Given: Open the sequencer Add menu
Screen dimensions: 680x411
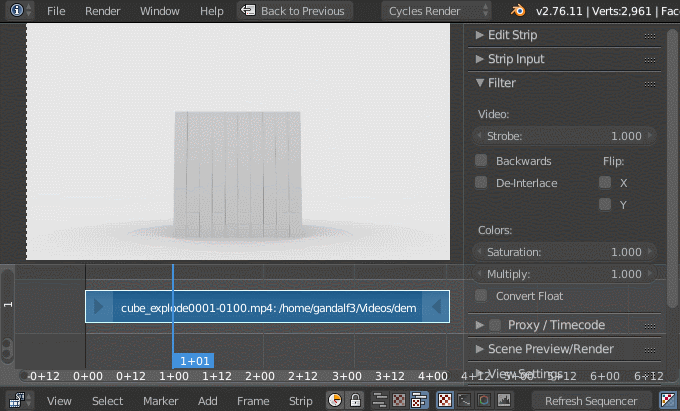Looking at the screenshot, I should click(208, 401).
